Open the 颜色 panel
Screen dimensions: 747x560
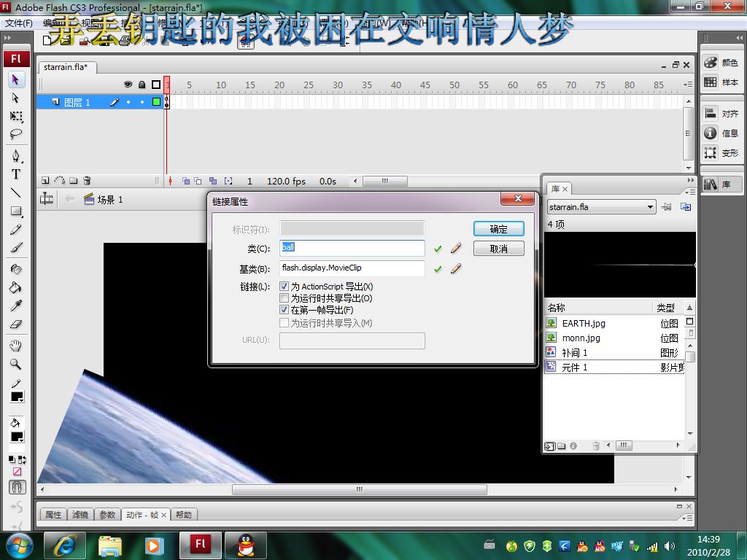[x=721, y=63]
